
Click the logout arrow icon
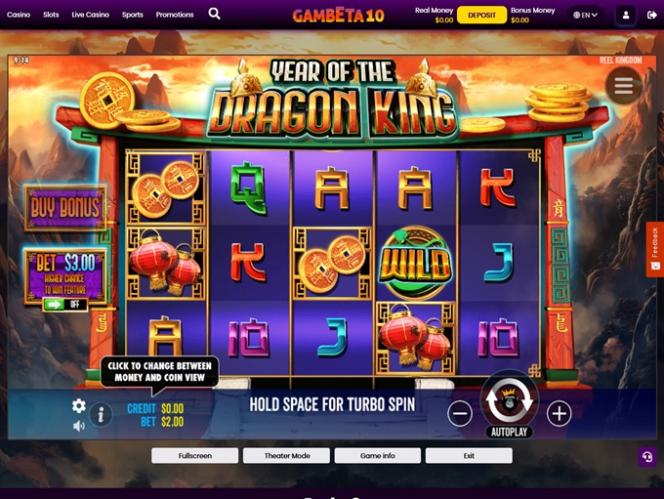point(652,15)
